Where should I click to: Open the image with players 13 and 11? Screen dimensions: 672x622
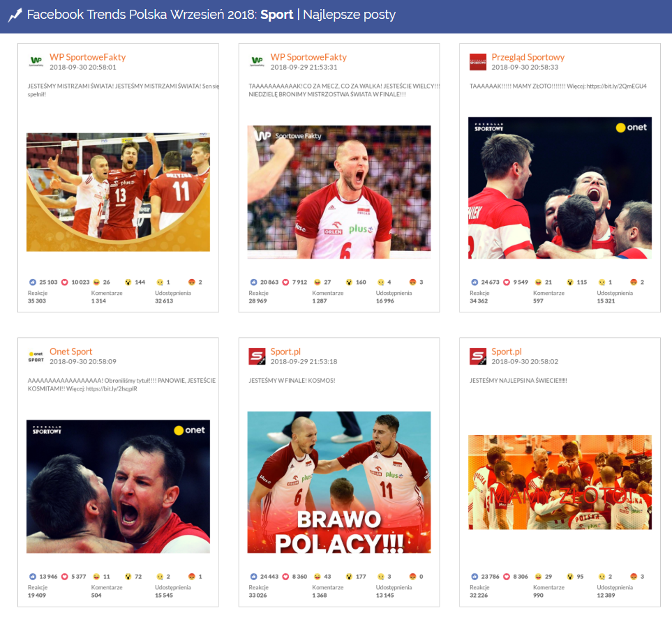pos(118,192)
